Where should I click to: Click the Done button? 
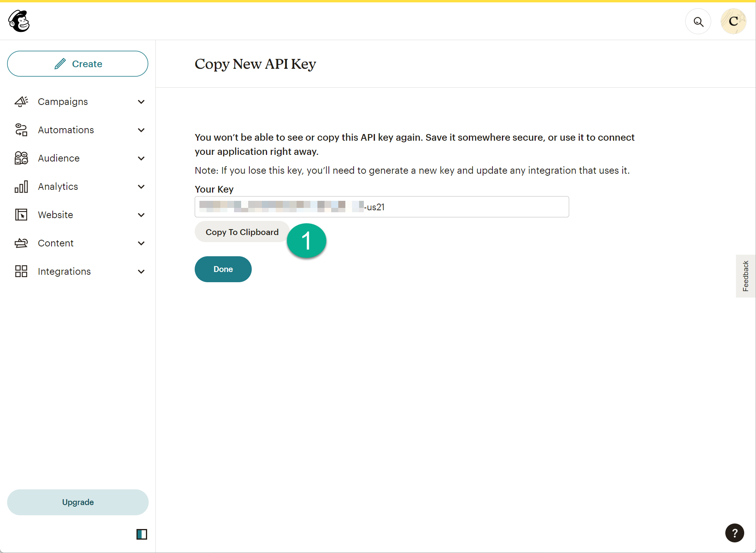(x=223, y=269)
